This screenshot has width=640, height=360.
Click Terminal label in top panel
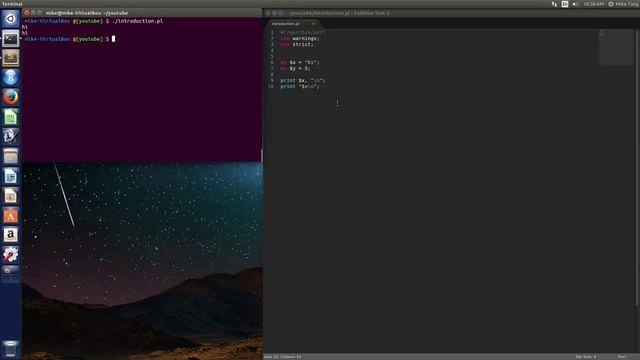[x=12, y=4]
